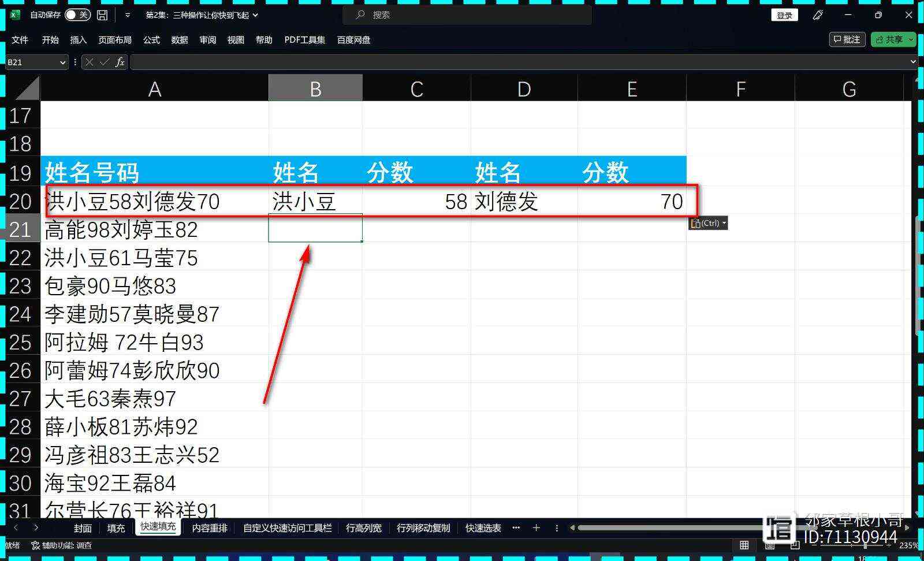Select row 19 header
This screenshot has height=561, width=924.
[x=21, y=172]
